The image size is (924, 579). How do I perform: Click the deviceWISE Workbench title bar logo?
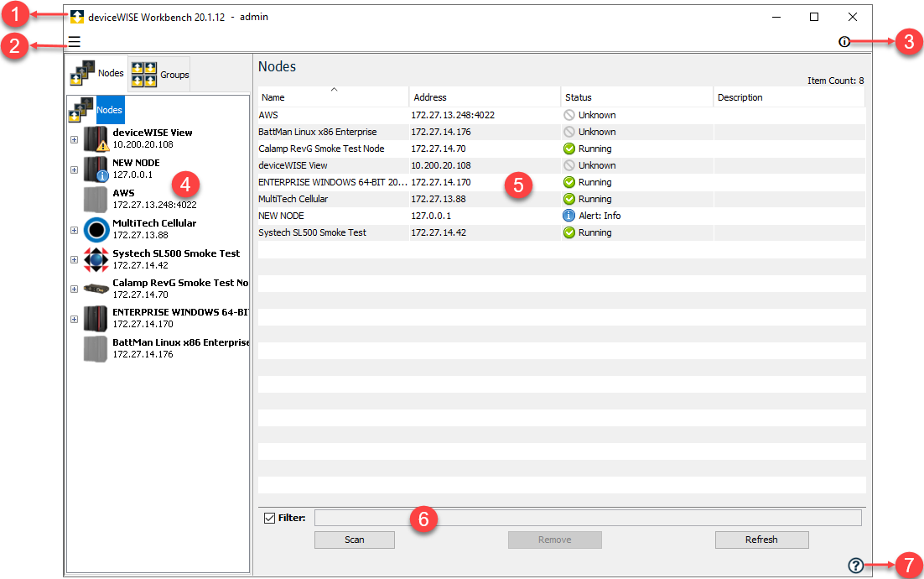click(77, 17)
